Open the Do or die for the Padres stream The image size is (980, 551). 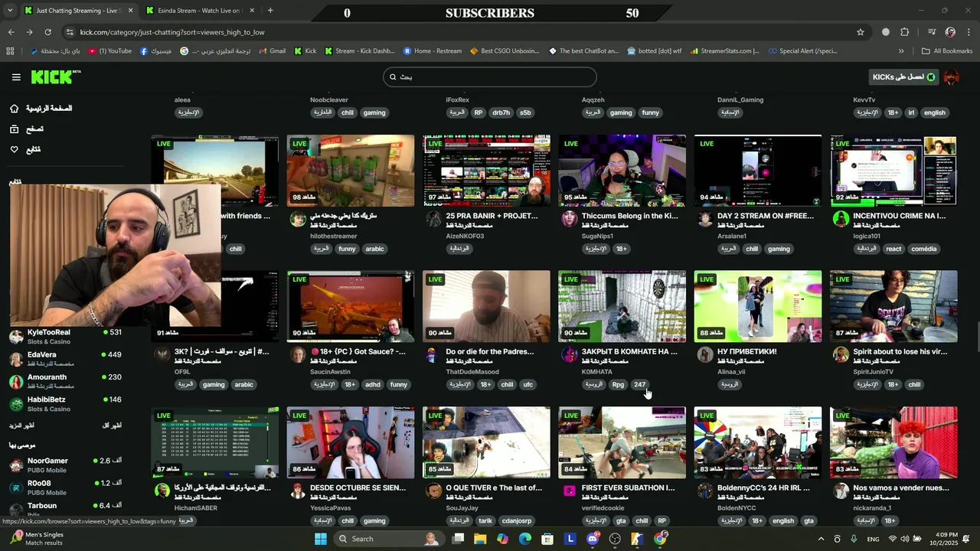coord(486,306)
